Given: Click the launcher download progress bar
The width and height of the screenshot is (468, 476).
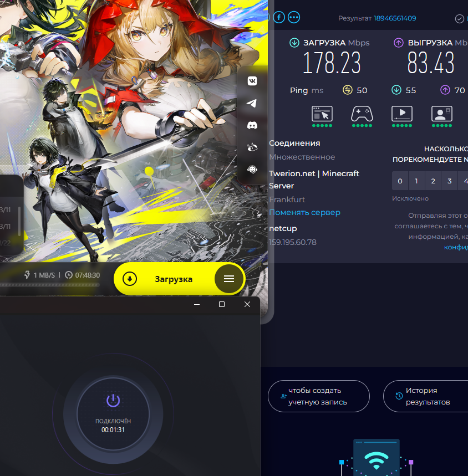Looking at the screenshot, I should 50,285.
